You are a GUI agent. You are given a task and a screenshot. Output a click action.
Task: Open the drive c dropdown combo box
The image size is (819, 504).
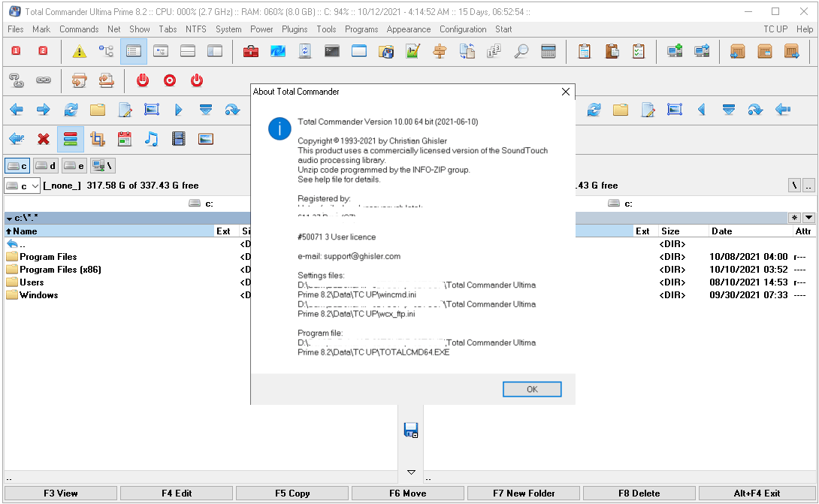23,186
